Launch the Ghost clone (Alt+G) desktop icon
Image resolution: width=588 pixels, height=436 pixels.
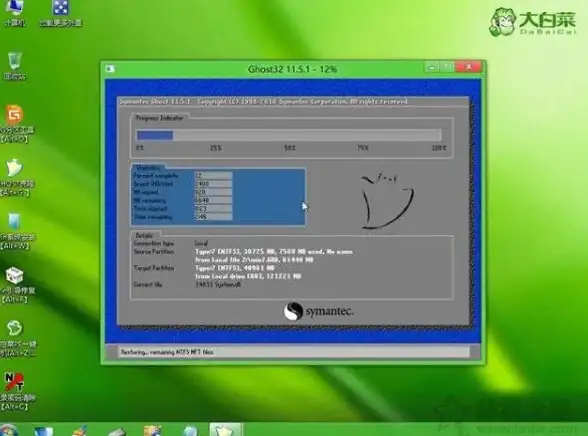16,177
